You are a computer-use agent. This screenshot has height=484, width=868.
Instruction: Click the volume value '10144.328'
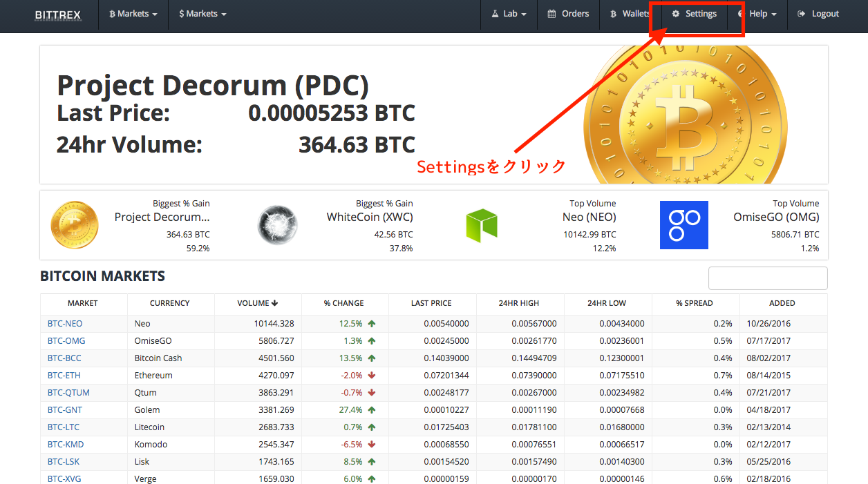pyautogui.click(x=274, y=323)
